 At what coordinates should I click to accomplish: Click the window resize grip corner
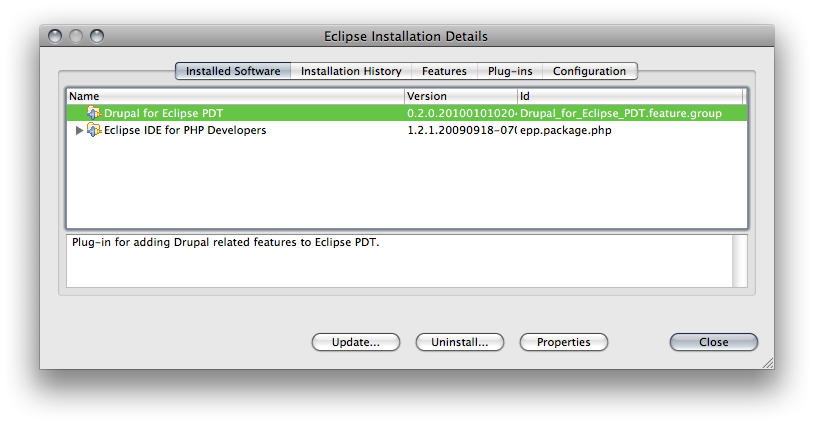click(768, 363)
